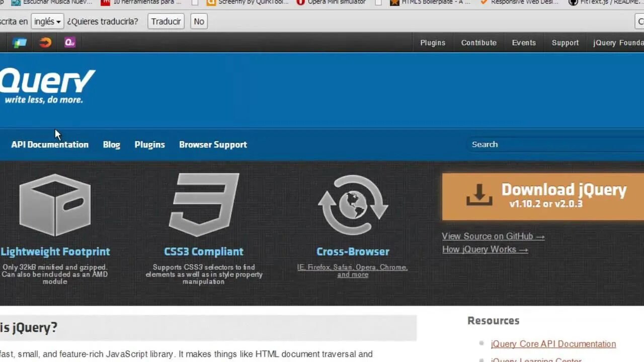Click the 'v1.10.2 or v2.0.3' version text
Screen dimensions: 644x362
[x=546, y=204]
